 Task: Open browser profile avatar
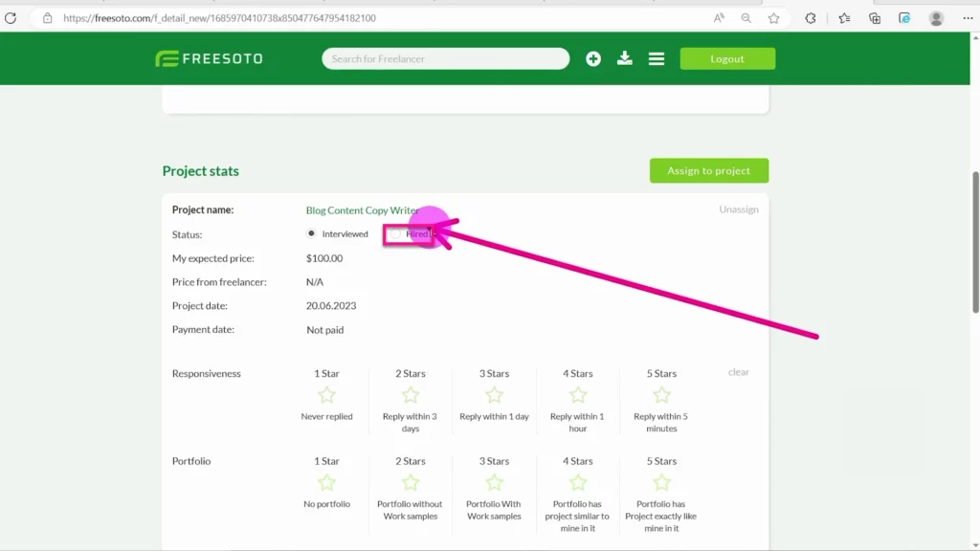(936, 18)
